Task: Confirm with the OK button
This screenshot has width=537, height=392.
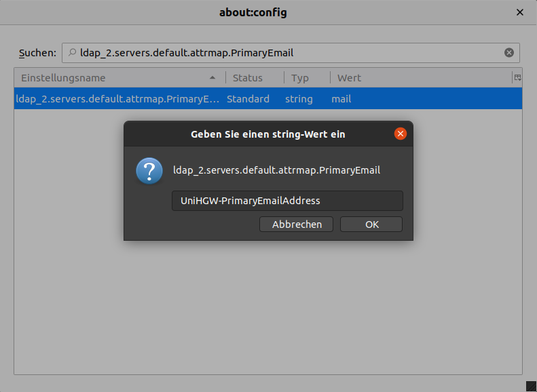Action: click(x=371, y=224)
